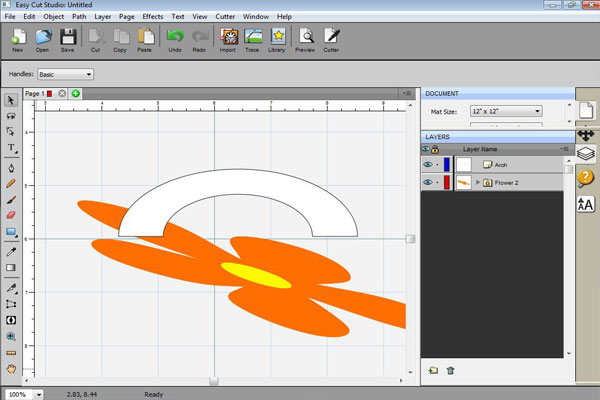Toggle the lock column header in Layers
The width and height of the screenshot is (600, 400).
(x=436, y=149)
